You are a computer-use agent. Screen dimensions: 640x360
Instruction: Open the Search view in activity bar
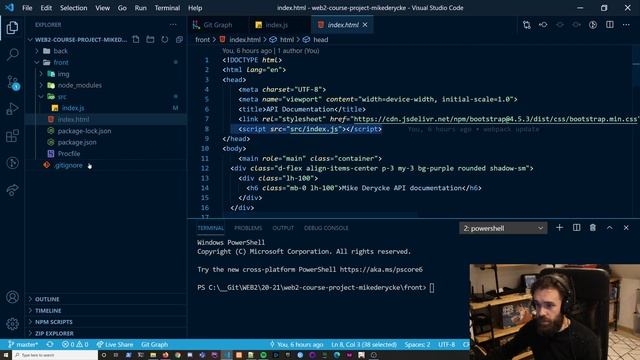coord(12,54)
